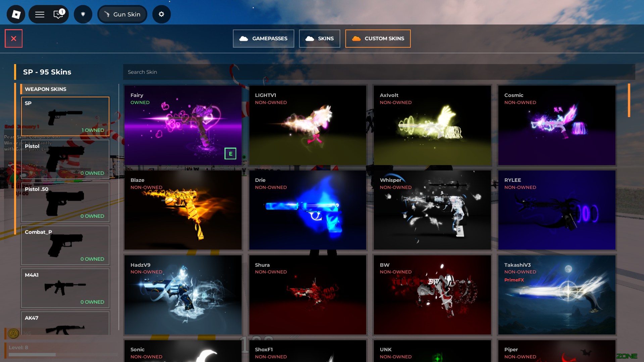Switch to the SKINS tab

pyautogui.click(x=319, y=39)
